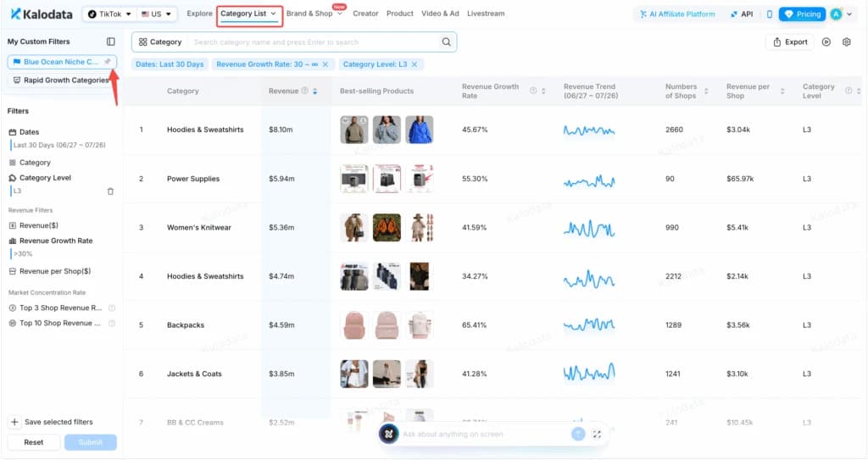868x460 pixels.
Task: Open the API link
Action: coord(742,14)
